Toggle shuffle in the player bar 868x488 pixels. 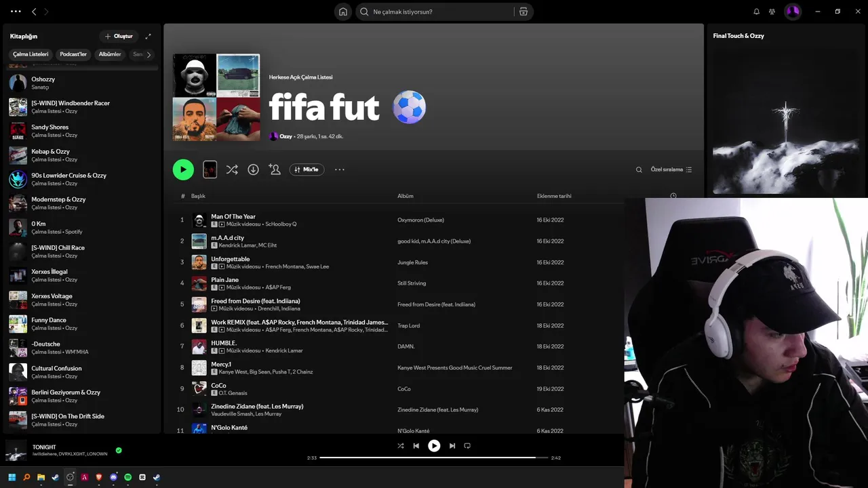pos(400,446)
